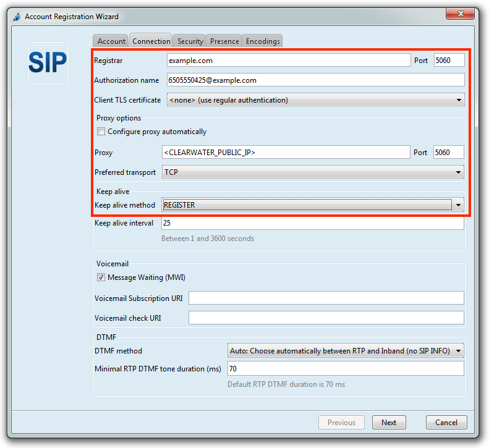Uncheck Message Waiting (MWI) checkbox

pos(101,277)
